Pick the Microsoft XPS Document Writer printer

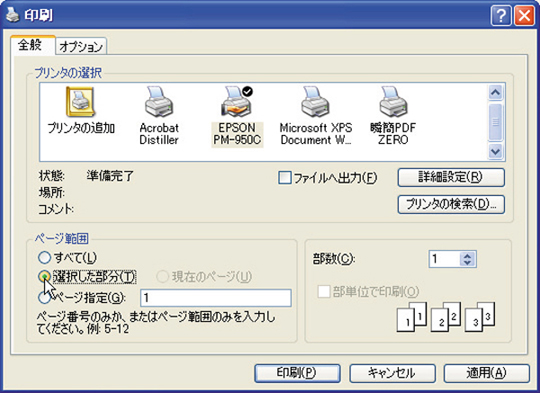(316, 116)
